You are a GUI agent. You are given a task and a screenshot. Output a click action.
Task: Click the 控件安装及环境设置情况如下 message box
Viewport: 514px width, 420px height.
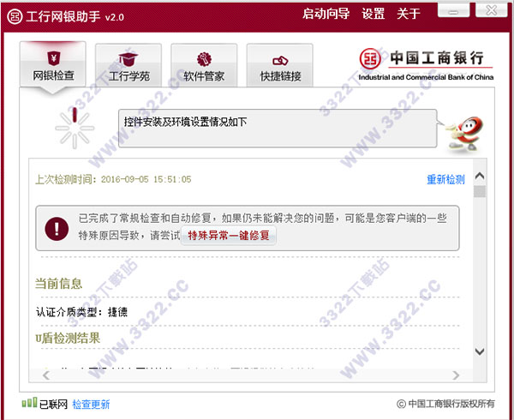pos(278,129)
